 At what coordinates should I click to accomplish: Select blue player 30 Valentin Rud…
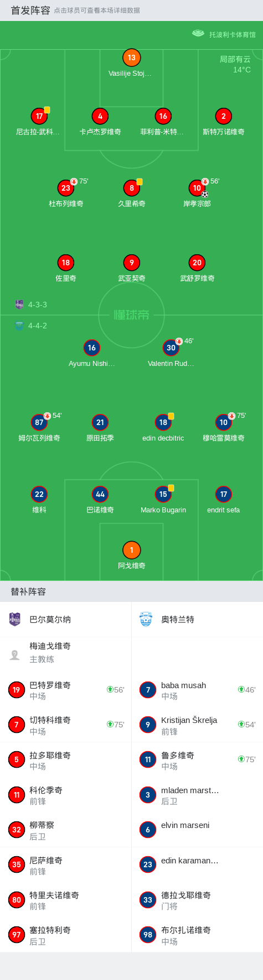pos(171,353)
